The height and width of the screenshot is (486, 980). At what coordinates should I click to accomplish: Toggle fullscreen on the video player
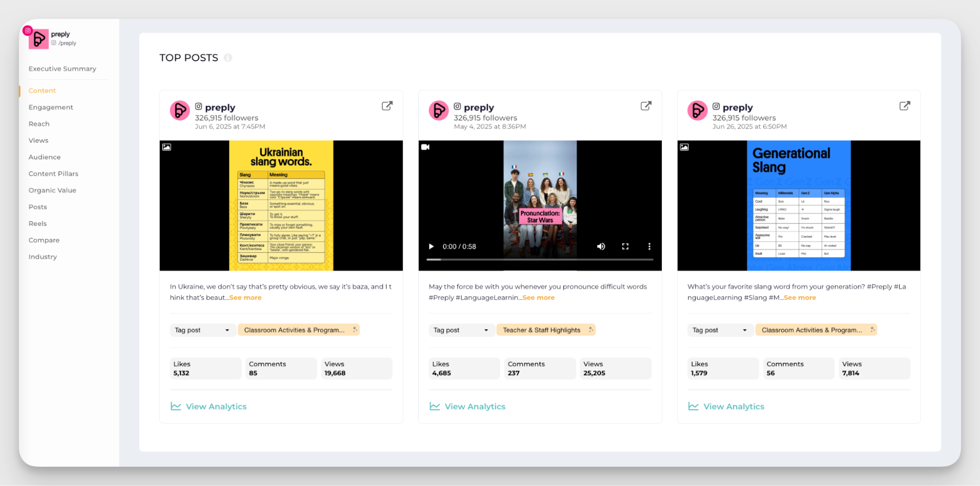click(625, 246)
